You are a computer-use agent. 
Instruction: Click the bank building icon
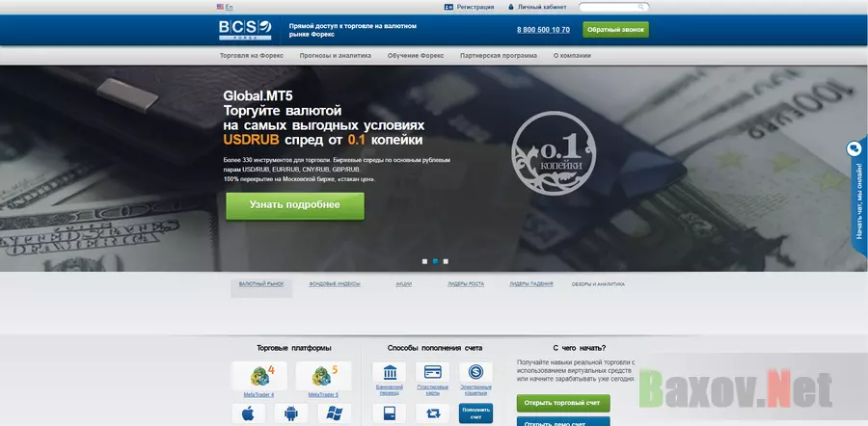390,372
